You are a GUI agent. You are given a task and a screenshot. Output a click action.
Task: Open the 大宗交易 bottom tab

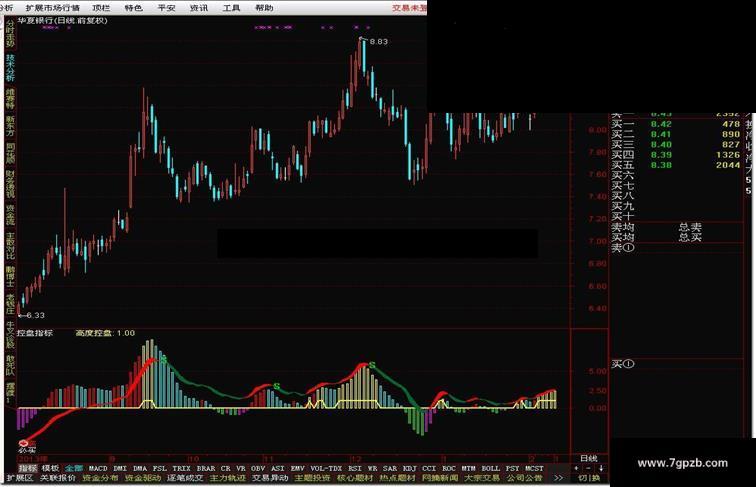tap(482, 478)
